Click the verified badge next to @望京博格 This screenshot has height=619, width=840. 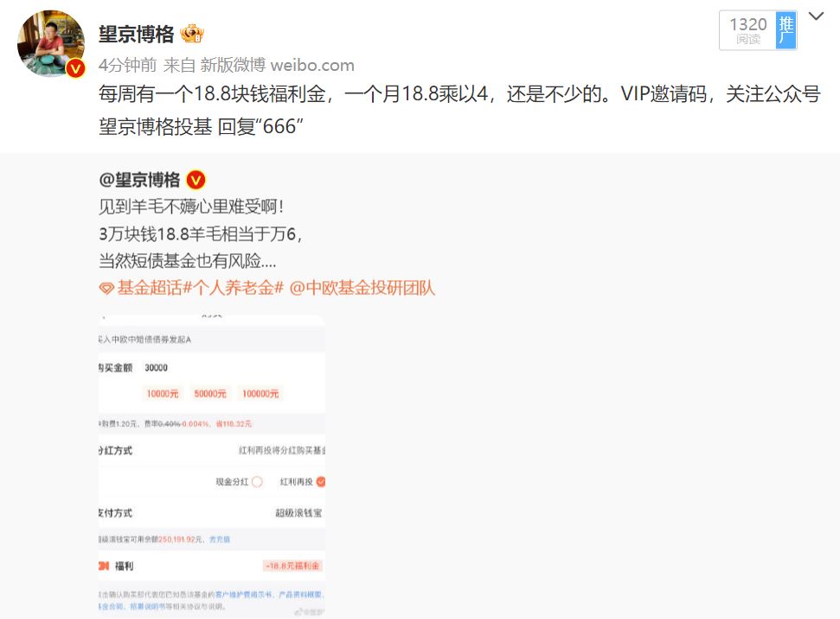pyautogui.click(x=196, y=180)
